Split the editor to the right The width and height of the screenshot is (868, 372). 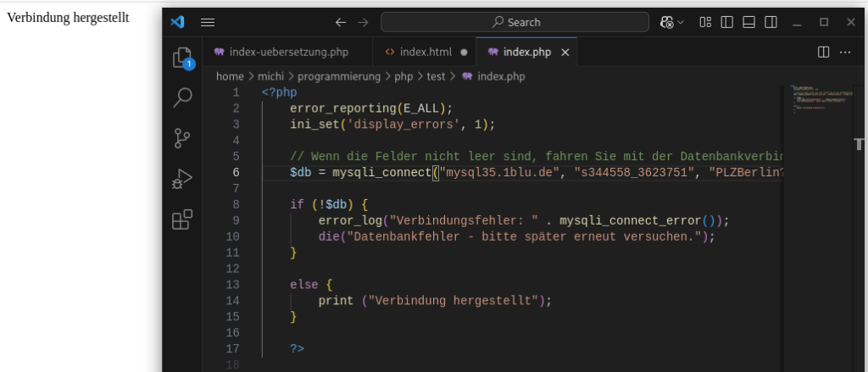[x=824, y=52]
